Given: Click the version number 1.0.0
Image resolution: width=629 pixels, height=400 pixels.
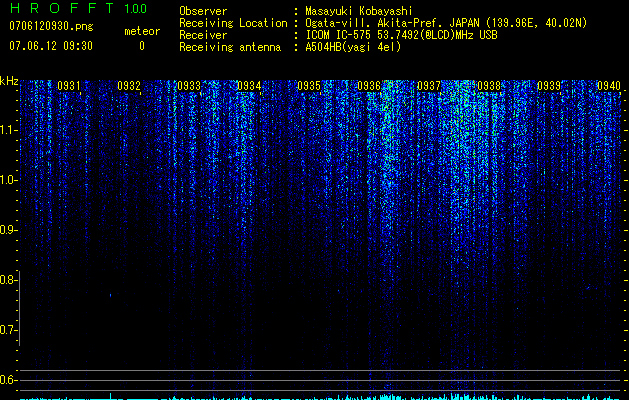Looking at the screenshot, I should click(136, 8).
